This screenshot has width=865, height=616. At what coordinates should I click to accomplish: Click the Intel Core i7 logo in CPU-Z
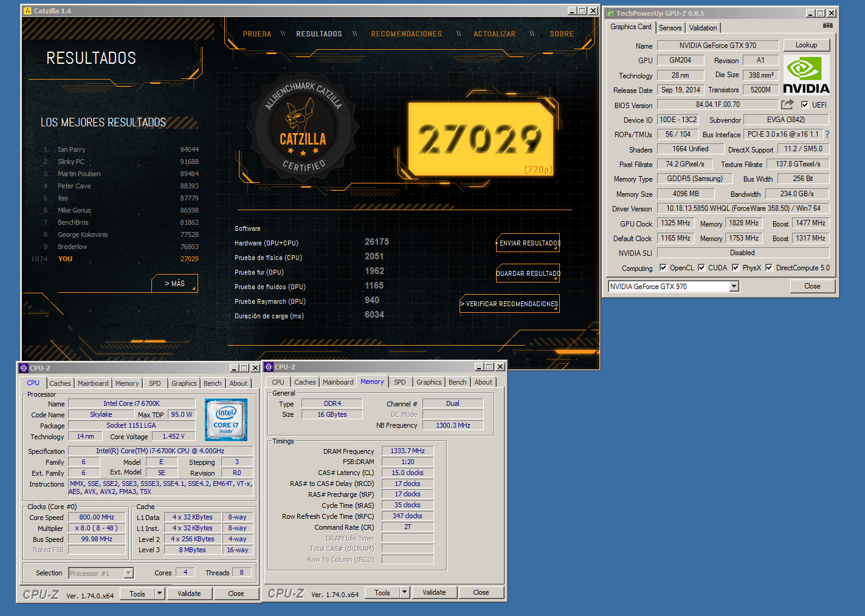click(x=226, y=420)
